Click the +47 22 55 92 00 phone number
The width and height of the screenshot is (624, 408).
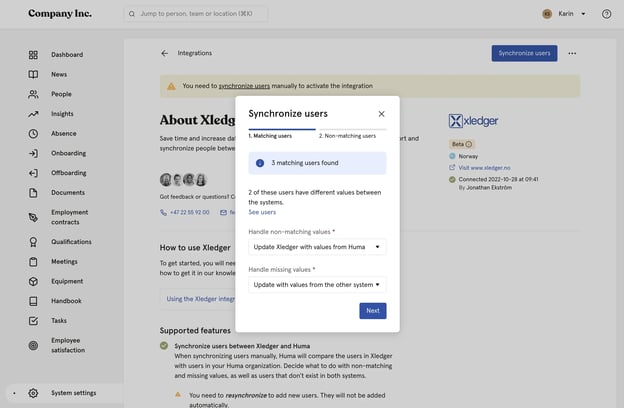189,213
